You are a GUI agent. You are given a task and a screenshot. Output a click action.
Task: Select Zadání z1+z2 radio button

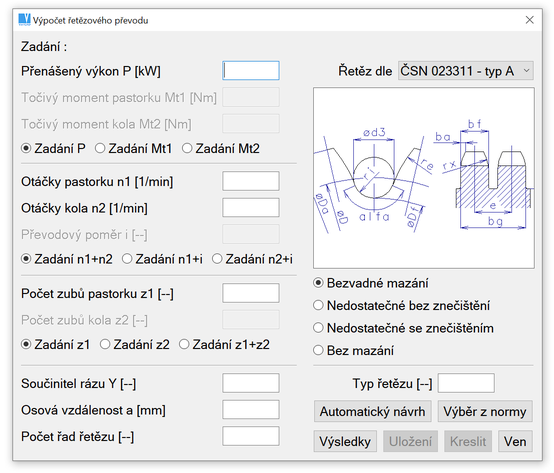224,344
